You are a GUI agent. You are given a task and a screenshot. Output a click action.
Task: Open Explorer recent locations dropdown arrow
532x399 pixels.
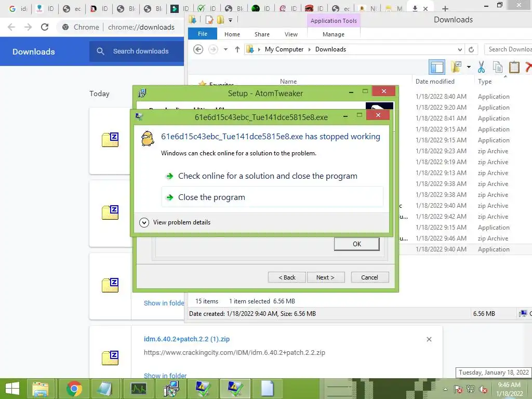[x=225, y=49]
